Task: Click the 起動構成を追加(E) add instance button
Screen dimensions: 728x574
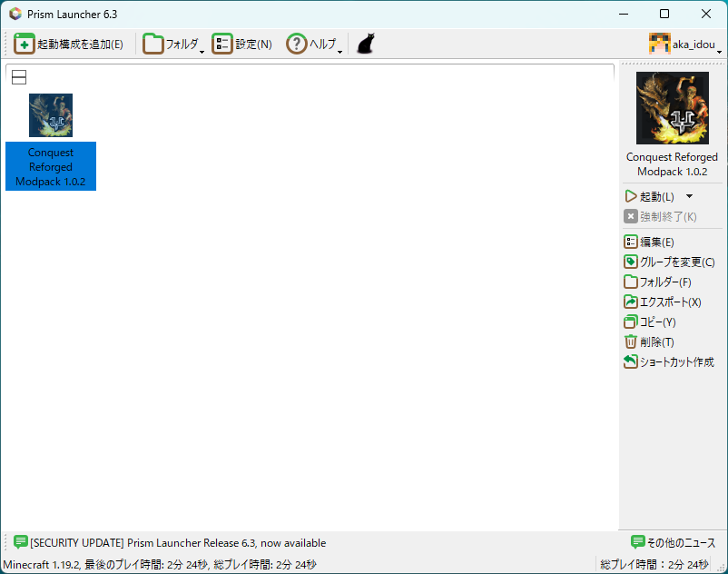Action: [x=69, y=45]
